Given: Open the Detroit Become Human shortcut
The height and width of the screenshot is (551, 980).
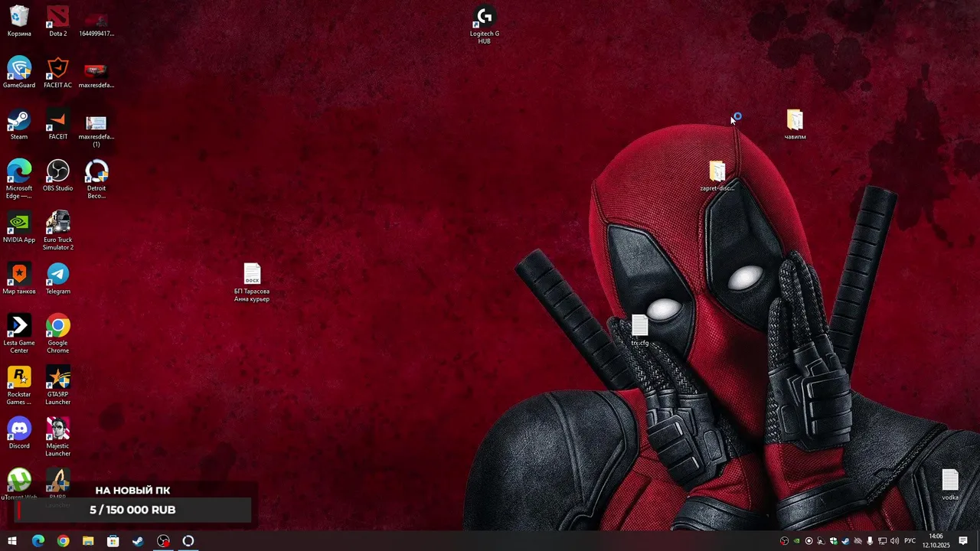Looking at the screenshot, I should (96, 179).
